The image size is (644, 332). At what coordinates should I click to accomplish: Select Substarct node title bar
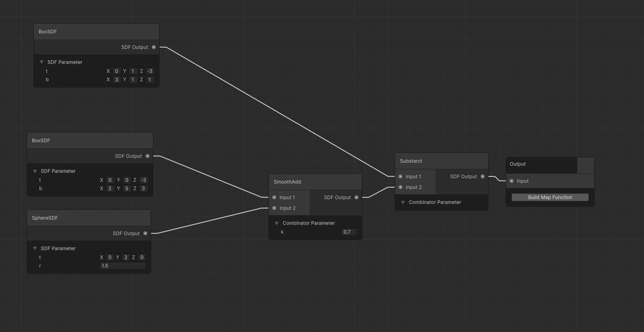441,161
